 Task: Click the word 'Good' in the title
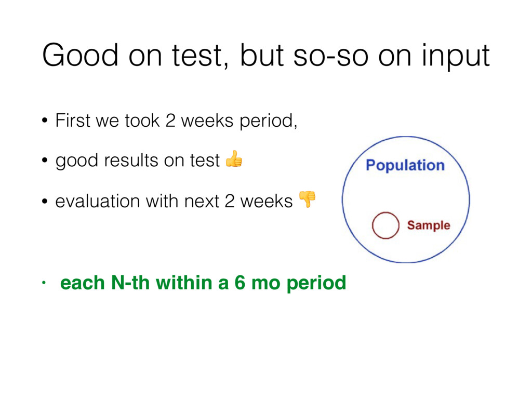point(80,55)
